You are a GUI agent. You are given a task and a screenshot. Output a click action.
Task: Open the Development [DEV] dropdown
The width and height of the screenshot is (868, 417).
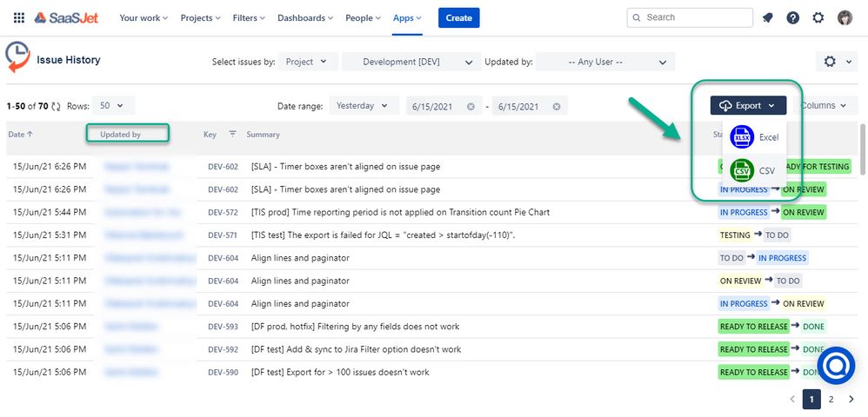pyautogui.click(x=411, y=62)
